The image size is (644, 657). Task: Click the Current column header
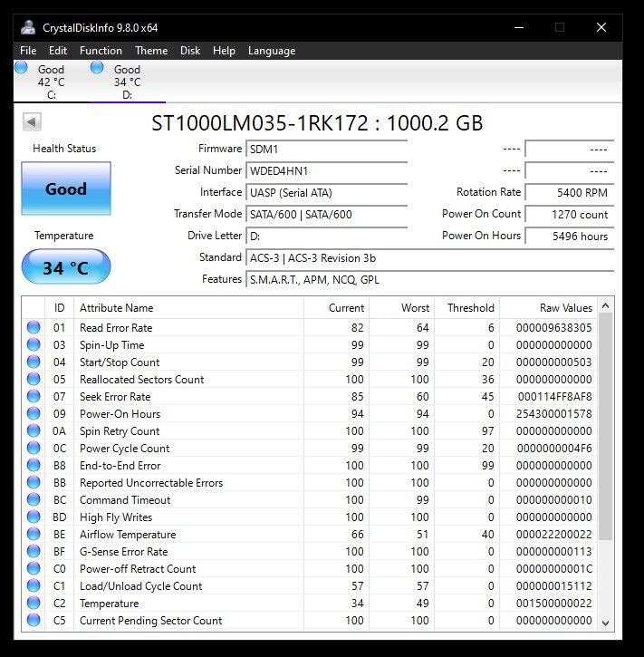pyautogui.click(x=336, y=308)
